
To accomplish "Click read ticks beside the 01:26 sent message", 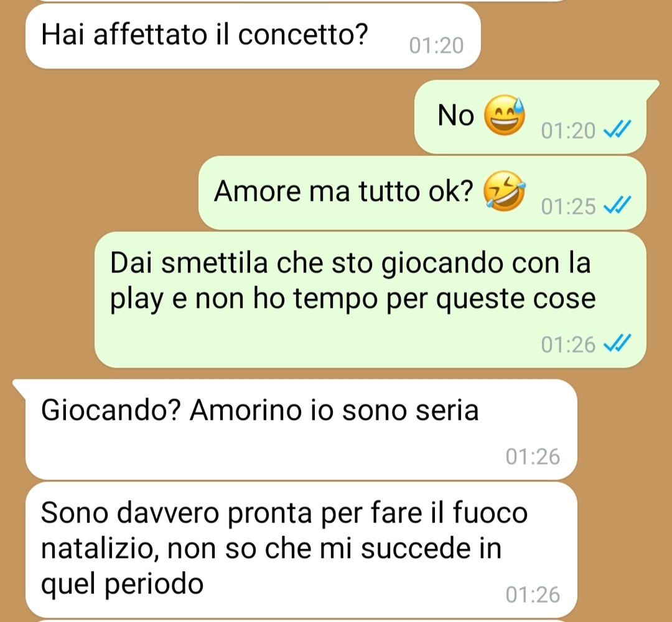I will [617, 343].
